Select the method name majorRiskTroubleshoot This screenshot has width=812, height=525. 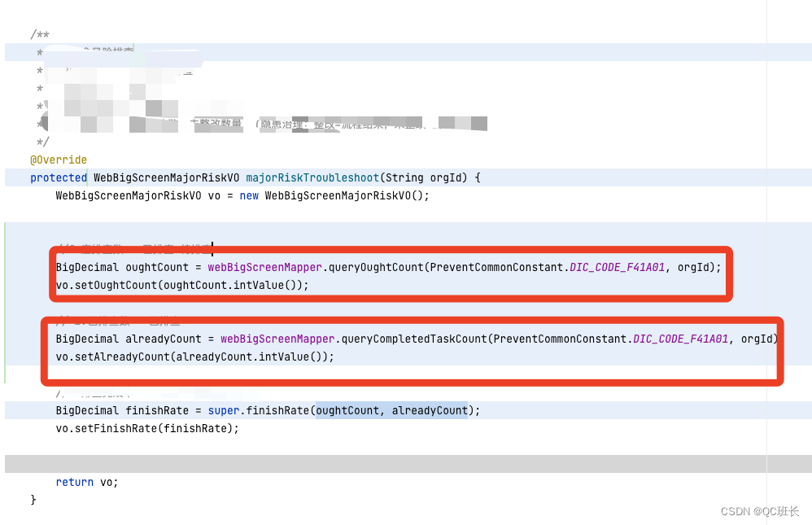(315, 177)
